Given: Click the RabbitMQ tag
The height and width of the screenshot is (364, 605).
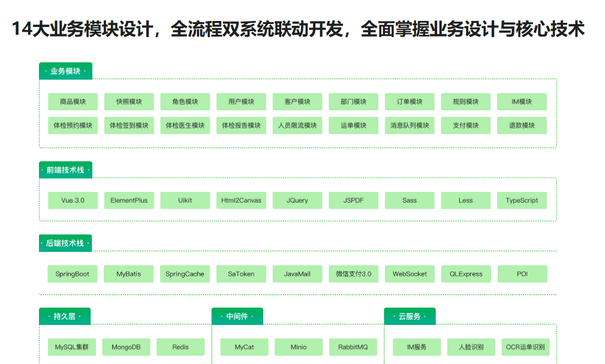Looking at the screenshot, I should (353, 347).
